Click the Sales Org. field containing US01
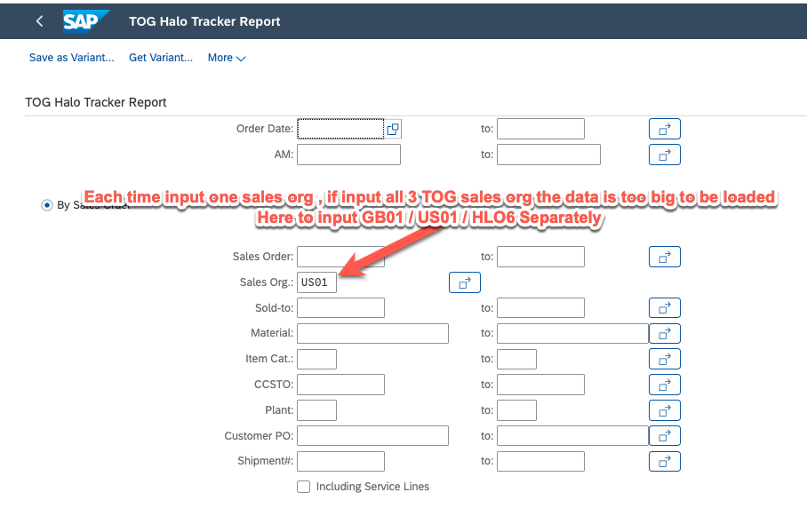Screen dimensions: 807x532 point(317,282)
